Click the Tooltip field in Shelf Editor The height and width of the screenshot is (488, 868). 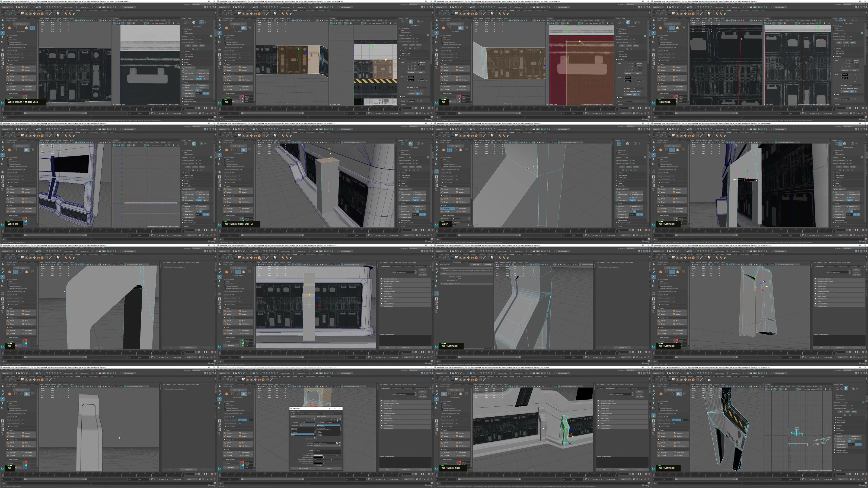[327, 451]
